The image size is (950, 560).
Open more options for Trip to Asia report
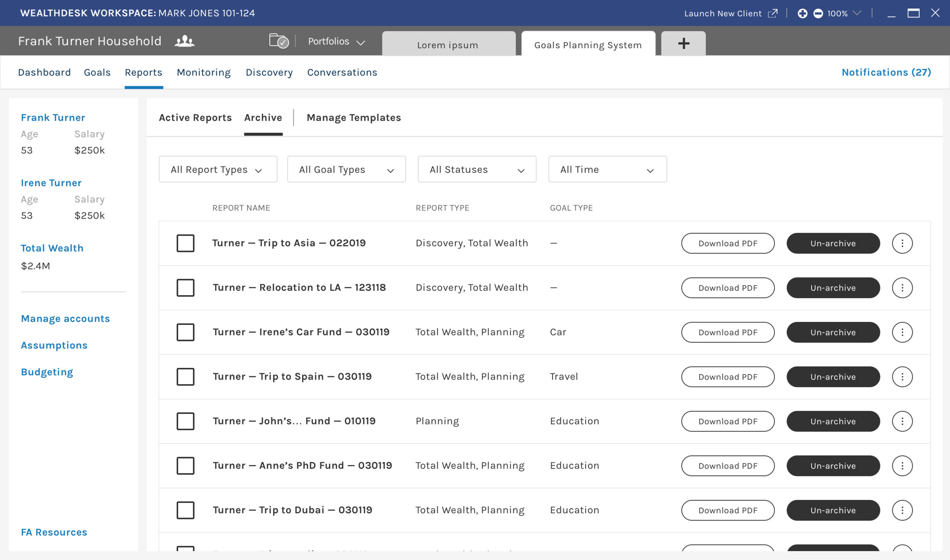(x=902, y=243)
